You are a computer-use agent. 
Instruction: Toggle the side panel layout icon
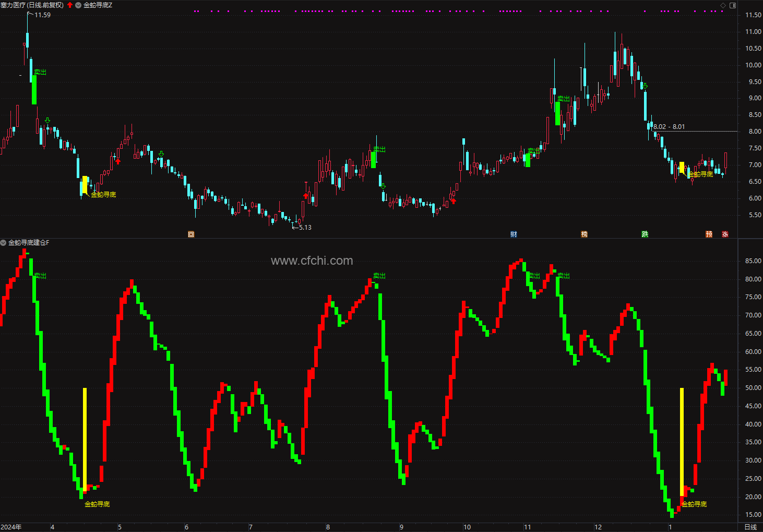click(732, 5)
